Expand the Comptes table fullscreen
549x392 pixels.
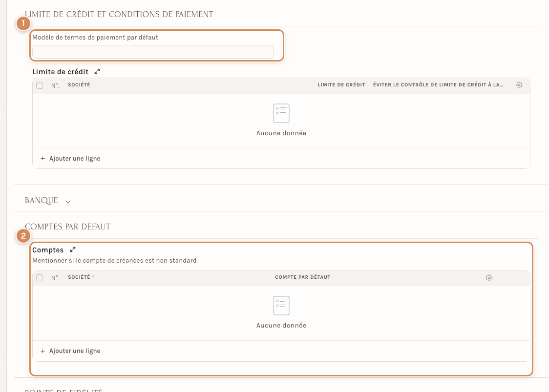tap(73, 249)
